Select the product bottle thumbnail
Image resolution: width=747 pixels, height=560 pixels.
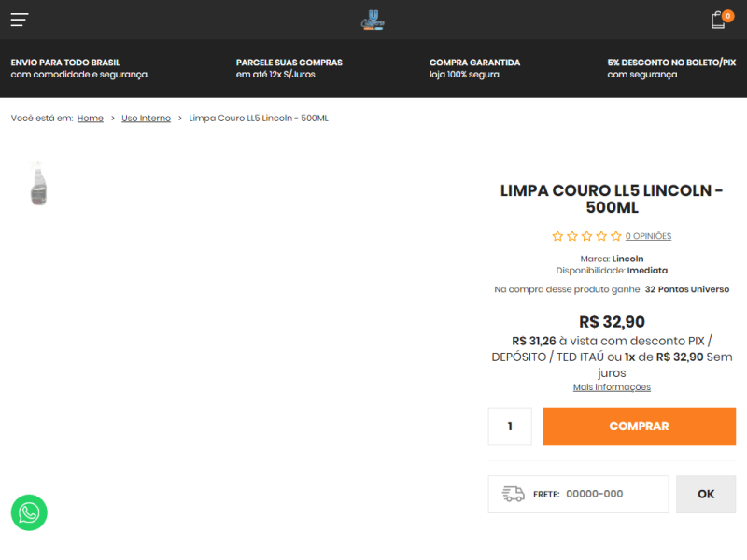(x=38, y=184)
